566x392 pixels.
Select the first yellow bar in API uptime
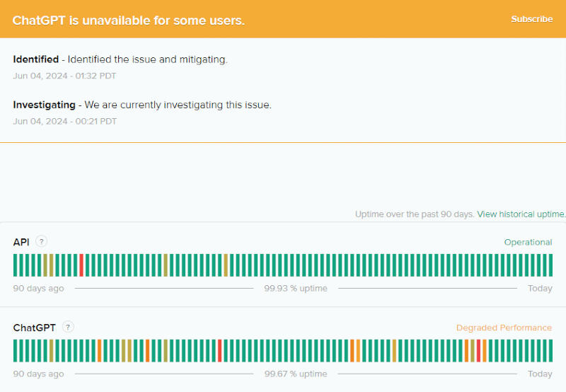[45, 265]
